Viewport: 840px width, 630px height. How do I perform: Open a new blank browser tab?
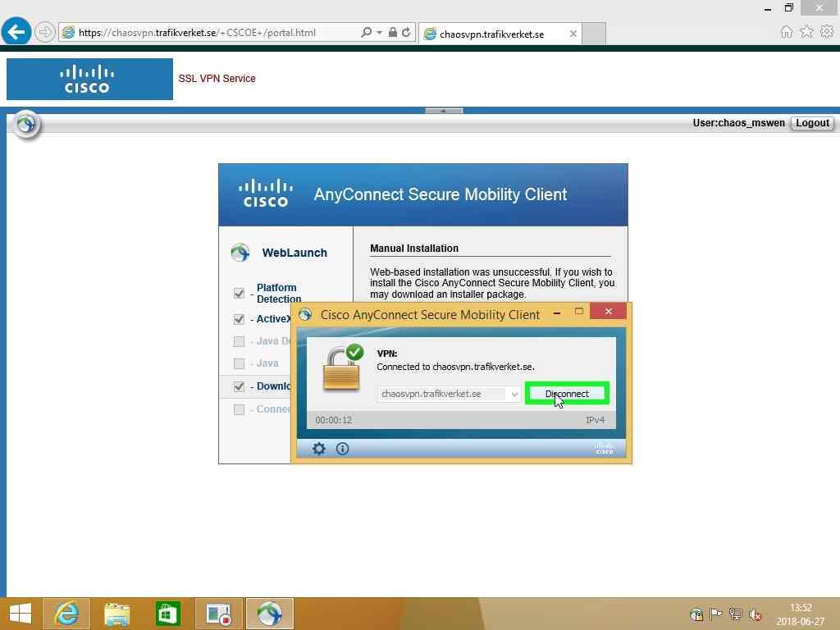click(x=594, y=34)
